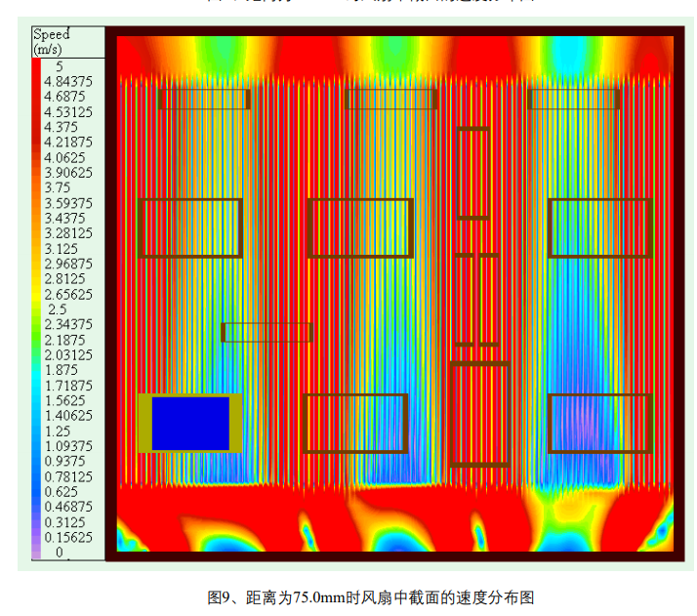Click the bottom-center brown rectangle outline

pos(354,395)
